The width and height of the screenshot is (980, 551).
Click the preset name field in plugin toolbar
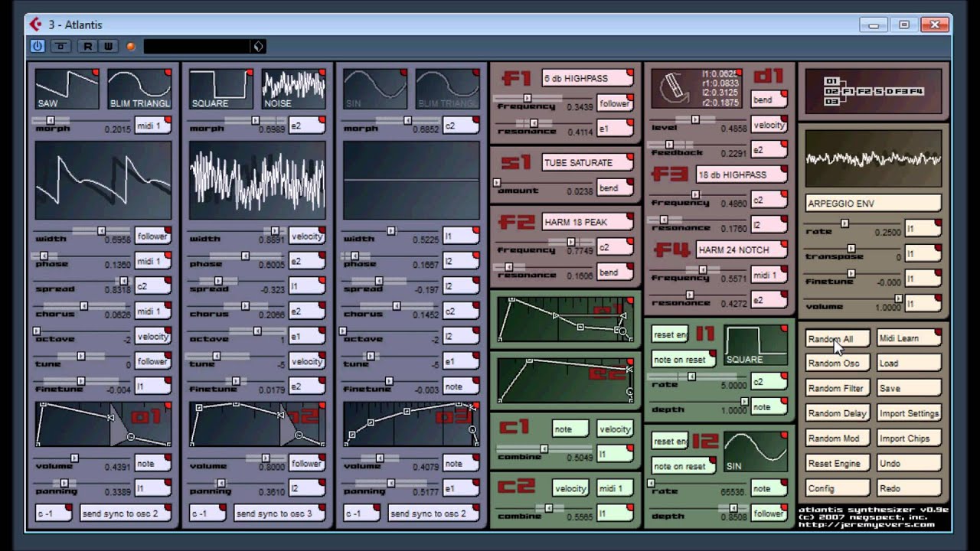tap(198, 47)
